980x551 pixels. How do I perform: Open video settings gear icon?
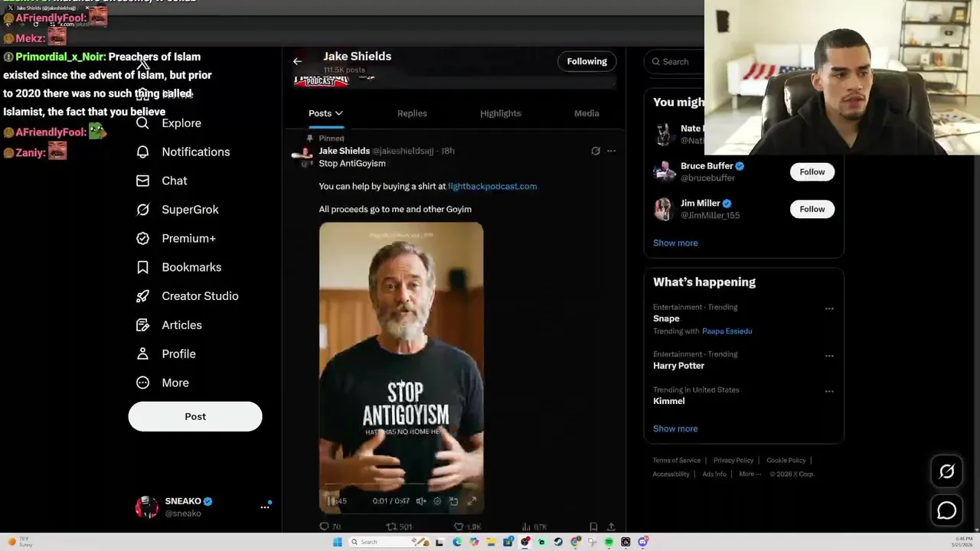point(437,500)
